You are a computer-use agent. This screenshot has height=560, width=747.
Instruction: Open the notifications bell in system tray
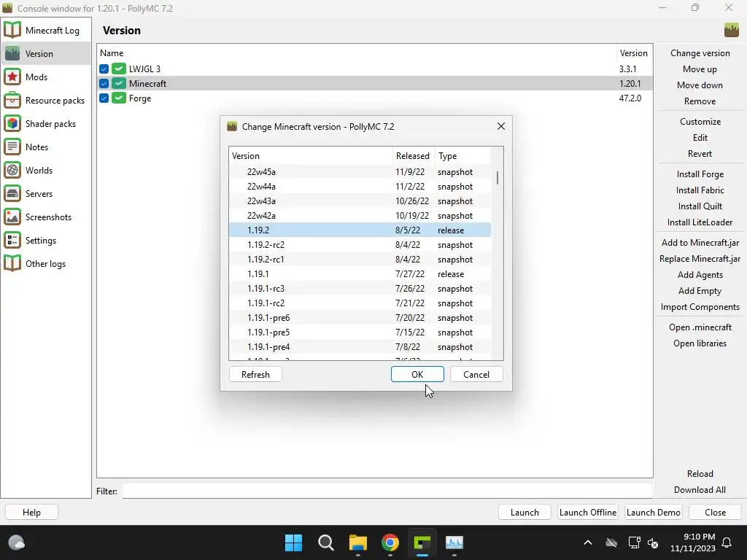click(727, 542)
